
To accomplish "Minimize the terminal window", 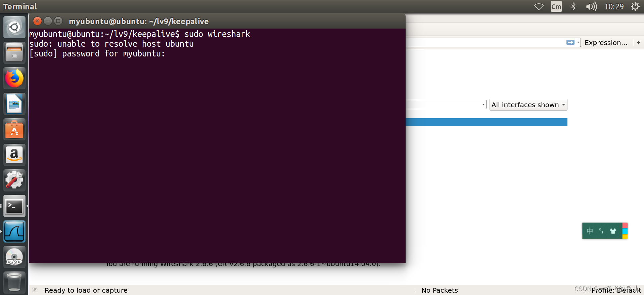I will point(48,21).
